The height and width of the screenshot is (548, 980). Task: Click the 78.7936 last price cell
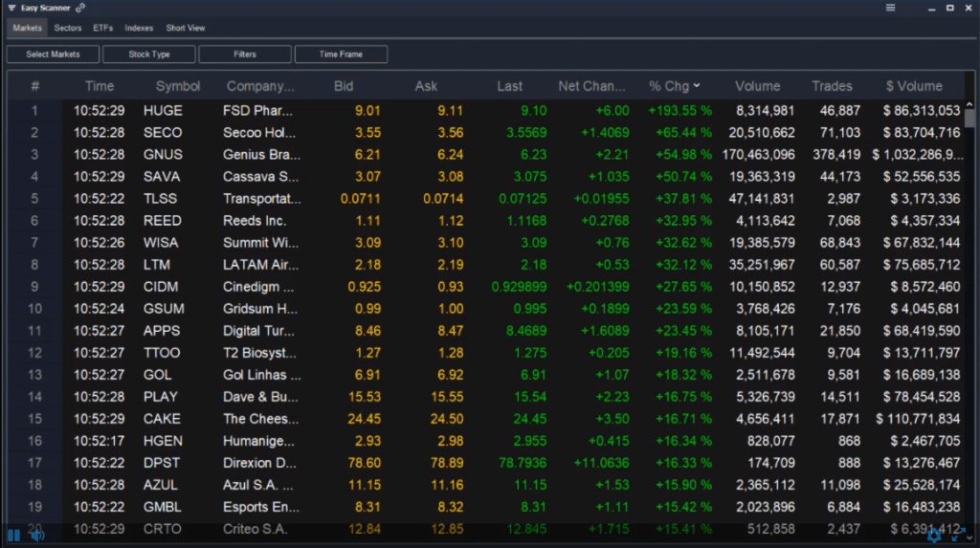pos(523,463)
